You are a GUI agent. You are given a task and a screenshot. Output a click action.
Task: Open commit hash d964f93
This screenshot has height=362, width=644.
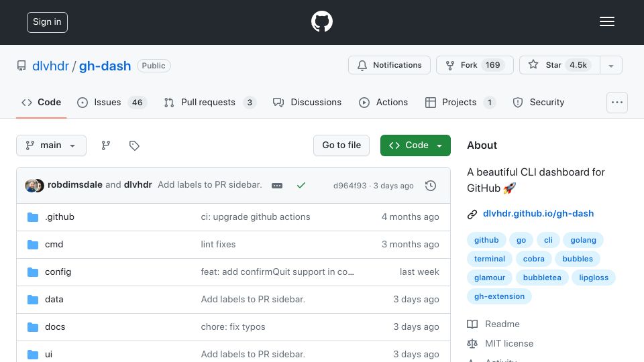pos(350,186)
